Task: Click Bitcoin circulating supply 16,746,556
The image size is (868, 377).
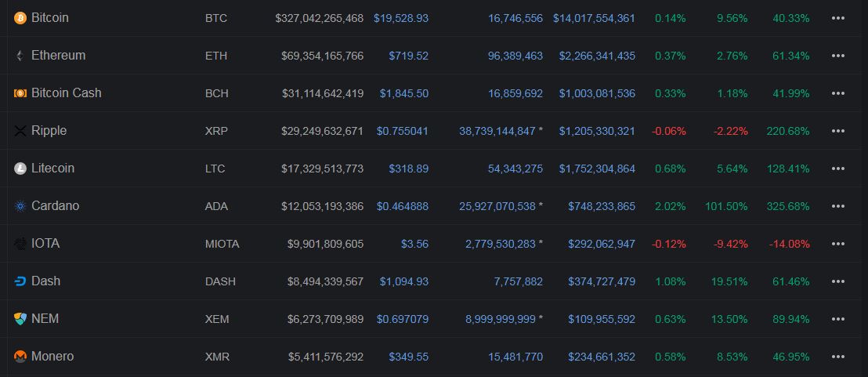Action: point(515,18)
